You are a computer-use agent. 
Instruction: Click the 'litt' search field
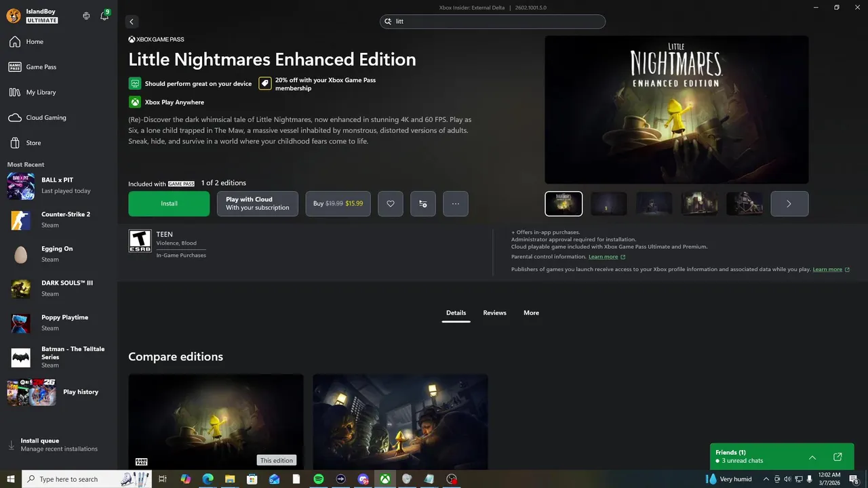[492, 22]
